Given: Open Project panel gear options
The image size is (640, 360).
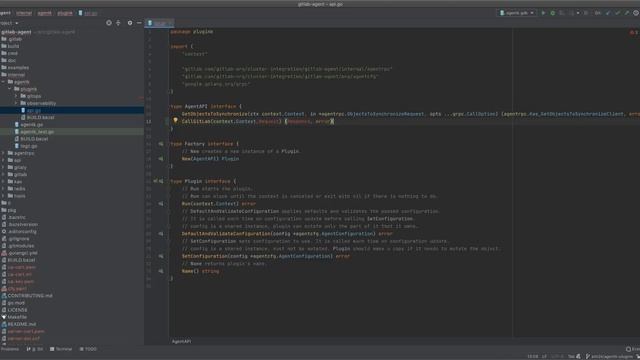Looking at the screenshot, I should pos(130,23).
